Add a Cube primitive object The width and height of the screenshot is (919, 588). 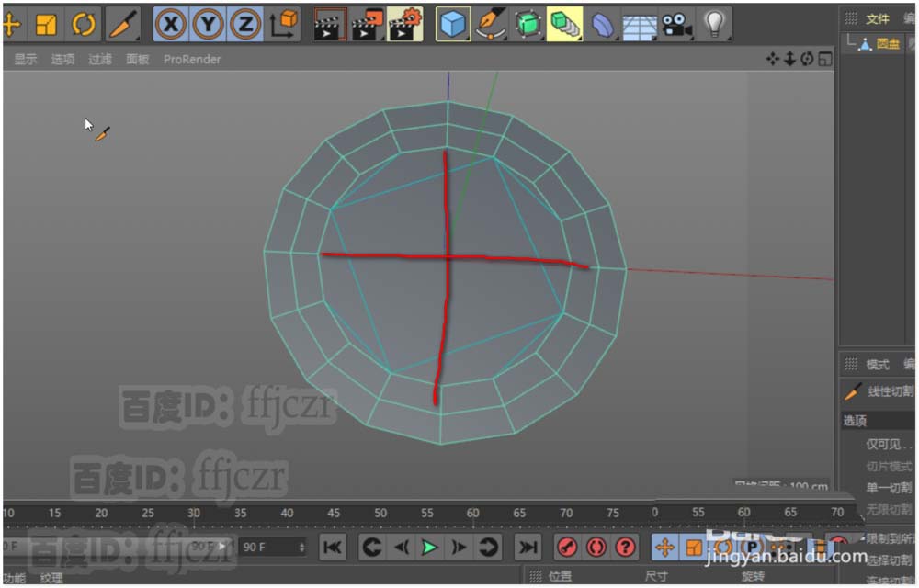(x=452, y=25)
